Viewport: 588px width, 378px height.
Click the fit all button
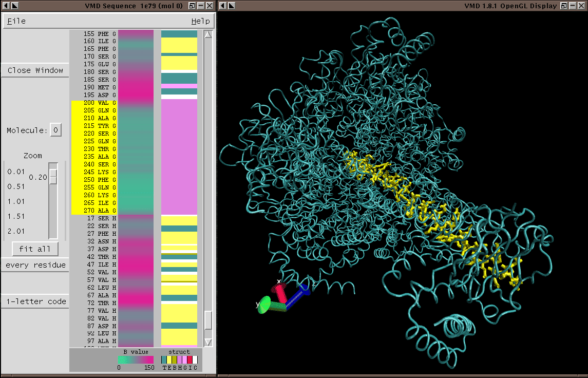click(x=35, y=249)
